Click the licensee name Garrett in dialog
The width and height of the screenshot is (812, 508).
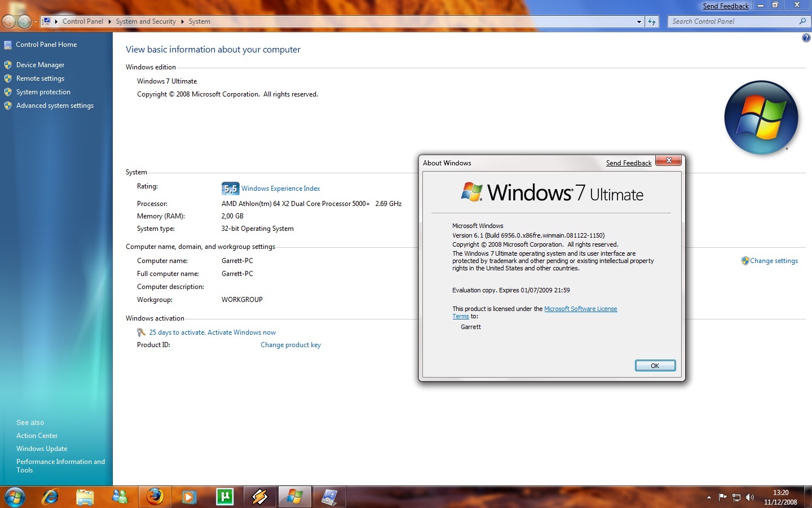point(471,327)
